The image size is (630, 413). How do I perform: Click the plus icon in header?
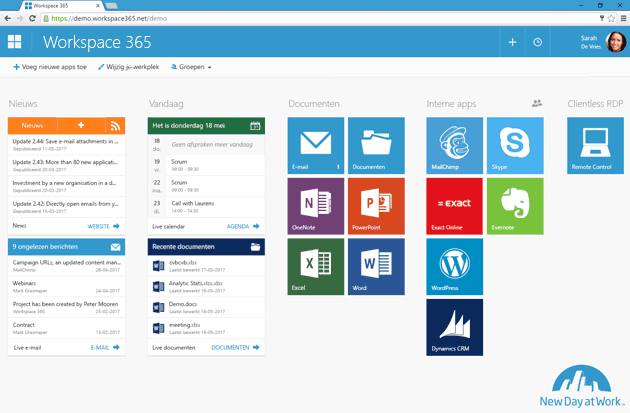click(512, 42)
